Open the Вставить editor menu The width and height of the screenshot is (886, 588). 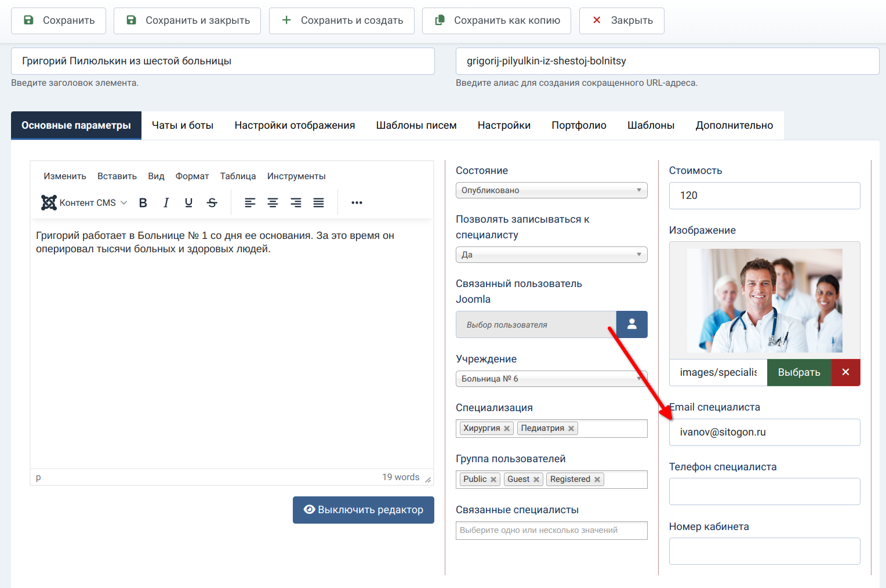coord(117,176)
